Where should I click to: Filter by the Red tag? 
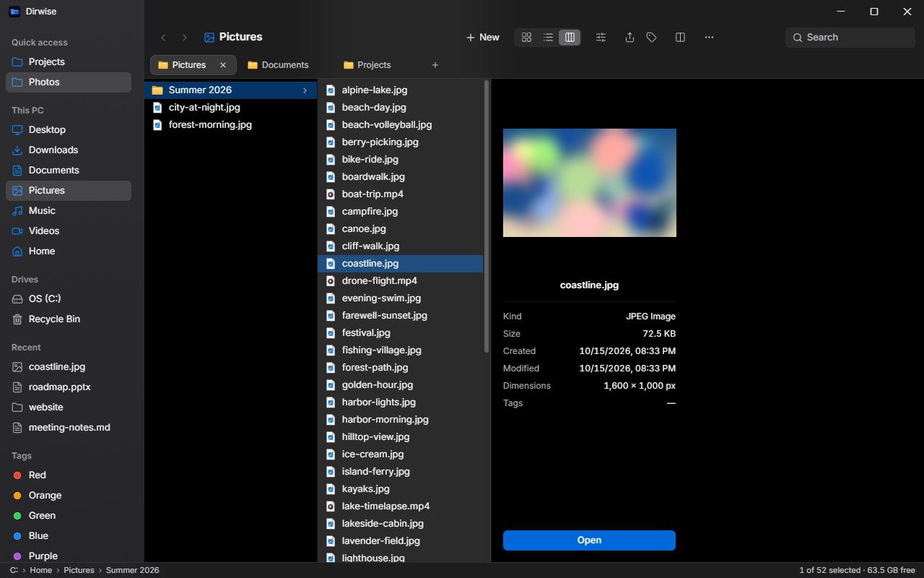click(x=69, y=475)
